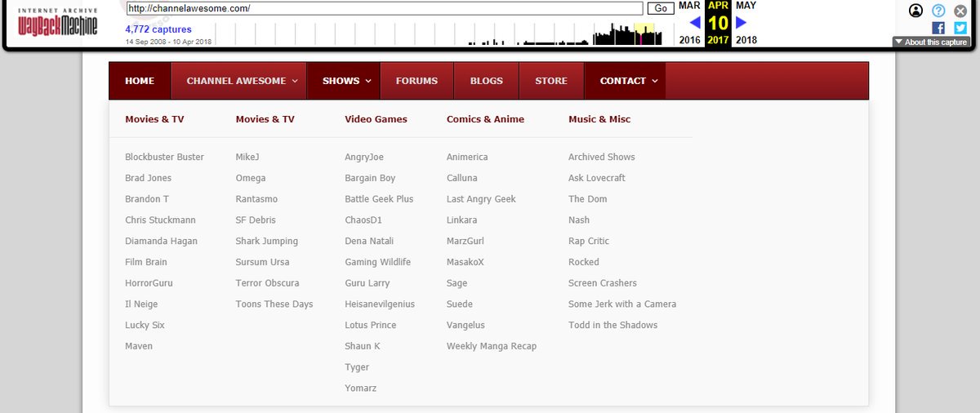Image resolution: width=980 pixels, height=413 pixels.
Task: Open SF Debris show page
Action: 256,220
